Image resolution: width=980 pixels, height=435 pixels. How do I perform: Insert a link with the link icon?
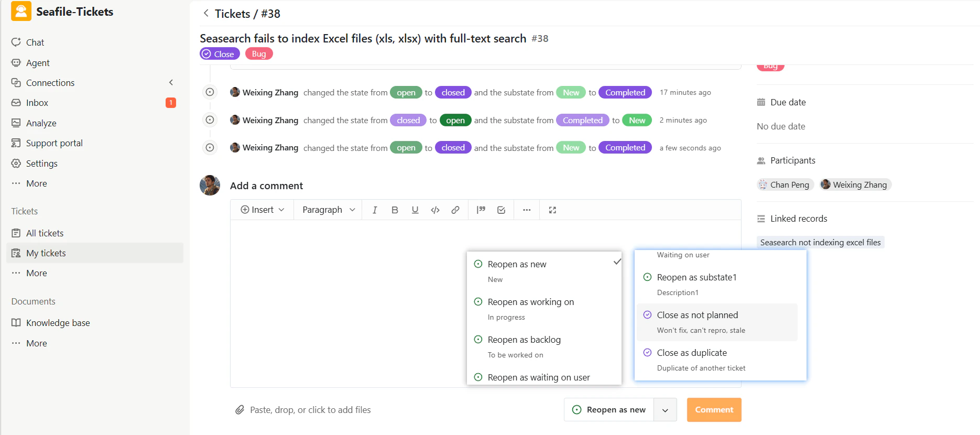tap(455, 210)
